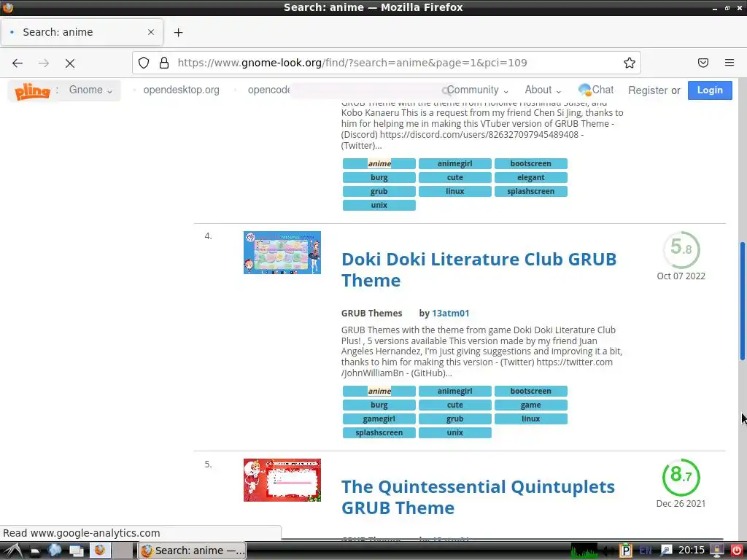
Task: Click the site security padlock icon
Action: pos(164,63)
